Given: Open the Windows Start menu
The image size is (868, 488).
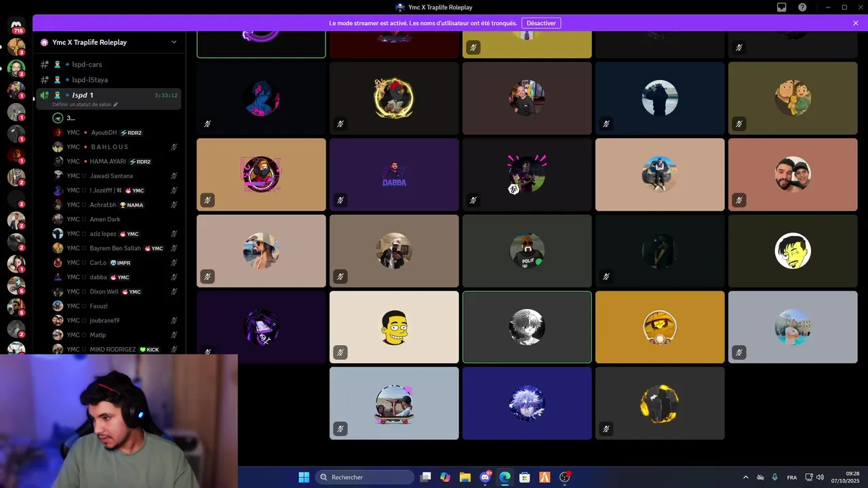Looking at the screenshot, I should [x=304, y=477].
